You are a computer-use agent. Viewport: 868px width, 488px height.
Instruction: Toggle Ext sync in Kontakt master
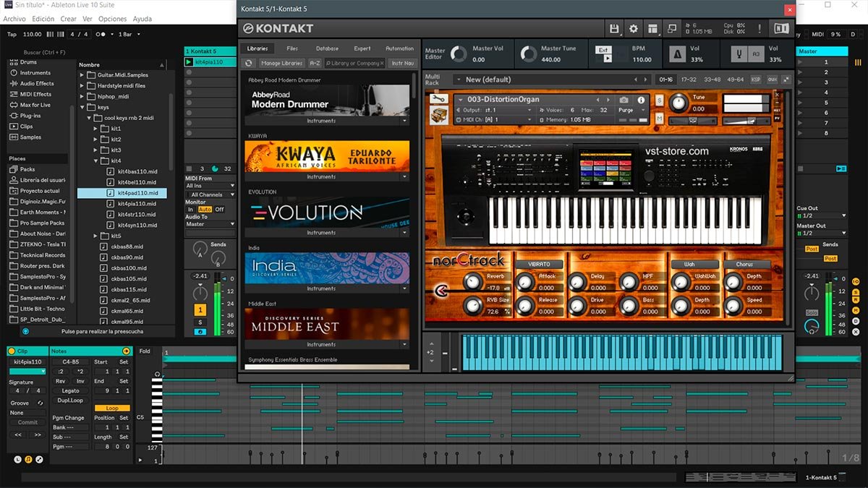tap(603, 50)
